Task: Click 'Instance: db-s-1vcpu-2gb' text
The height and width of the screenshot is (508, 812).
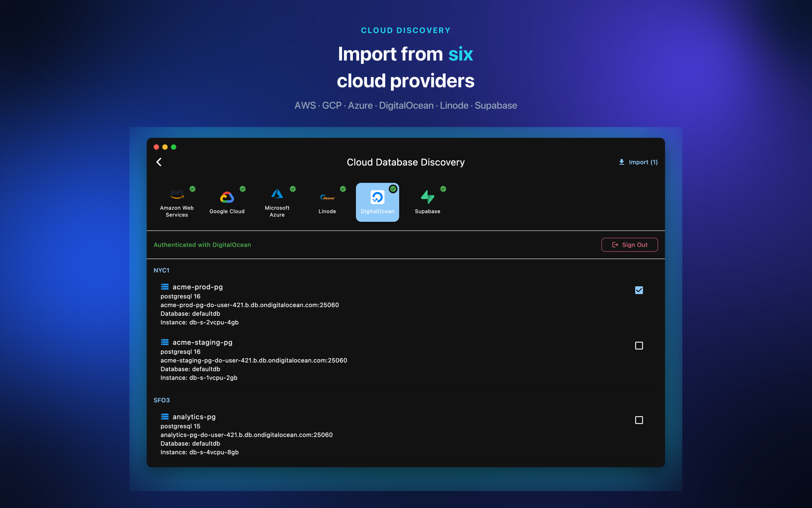Action: pyautogui.click(x=199, y=378)
